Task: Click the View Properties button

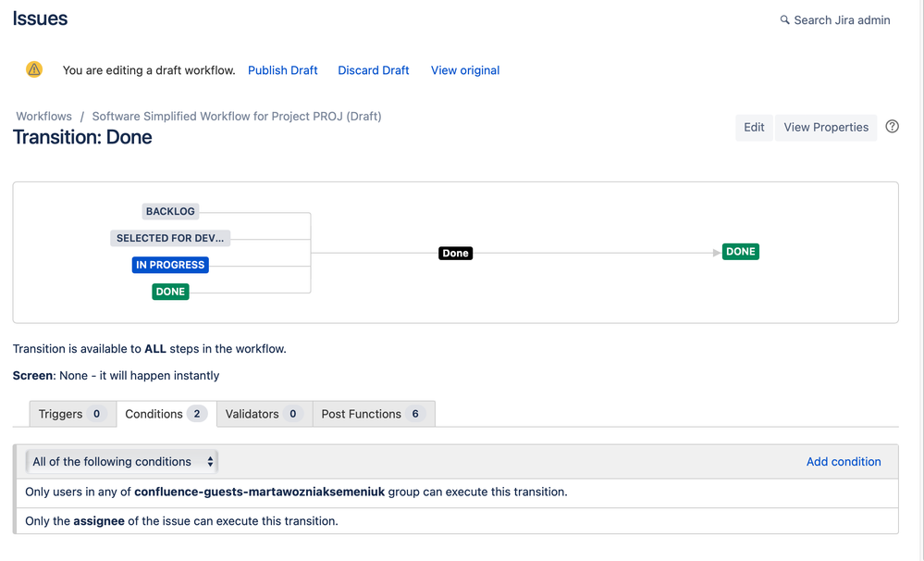Action: pyautogui.click(x=826, y=128)
